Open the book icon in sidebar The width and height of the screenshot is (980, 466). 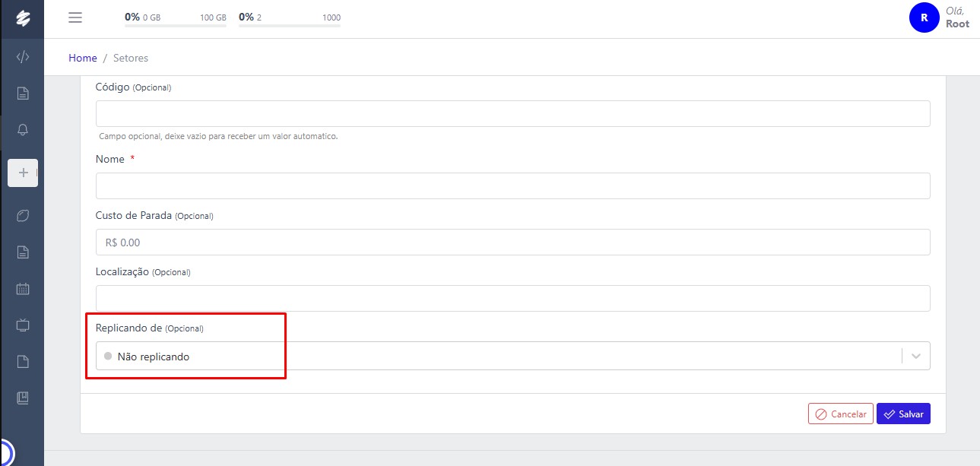[23, 398]
